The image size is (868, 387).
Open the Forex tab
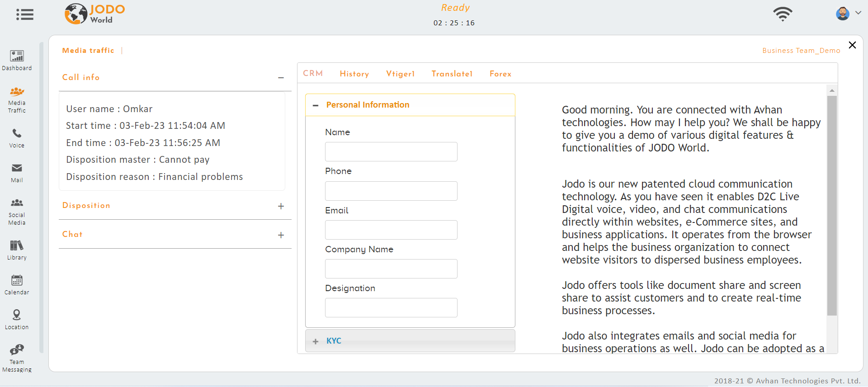(x=500, y=74)
